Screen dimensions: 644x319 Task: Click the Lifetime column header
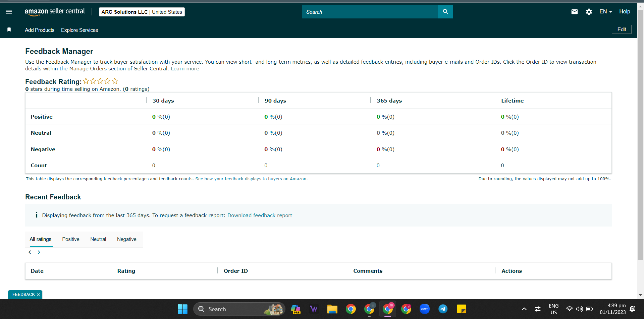click(x=512, y=101)
